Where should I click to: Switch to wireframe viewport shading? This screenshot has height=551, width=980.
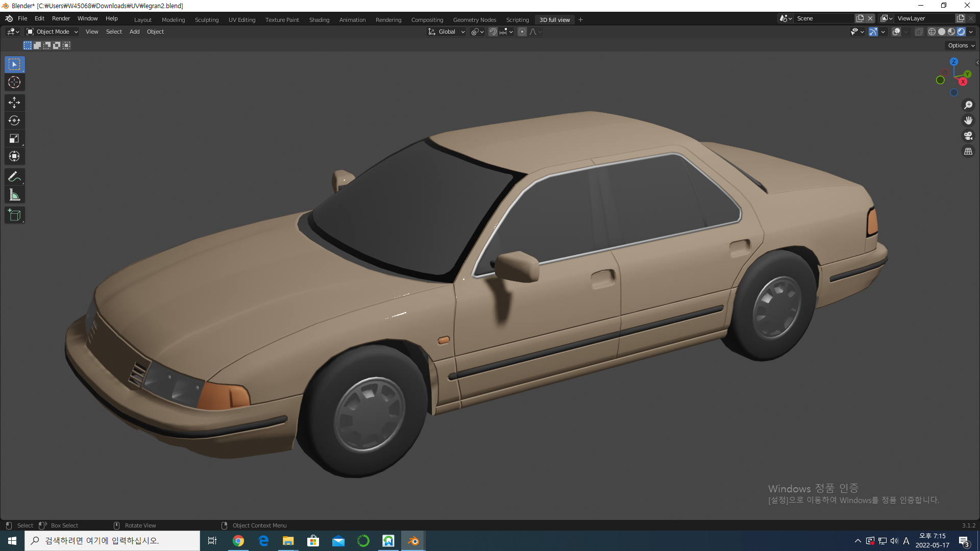pyautogui.click(x=932, y=32)
